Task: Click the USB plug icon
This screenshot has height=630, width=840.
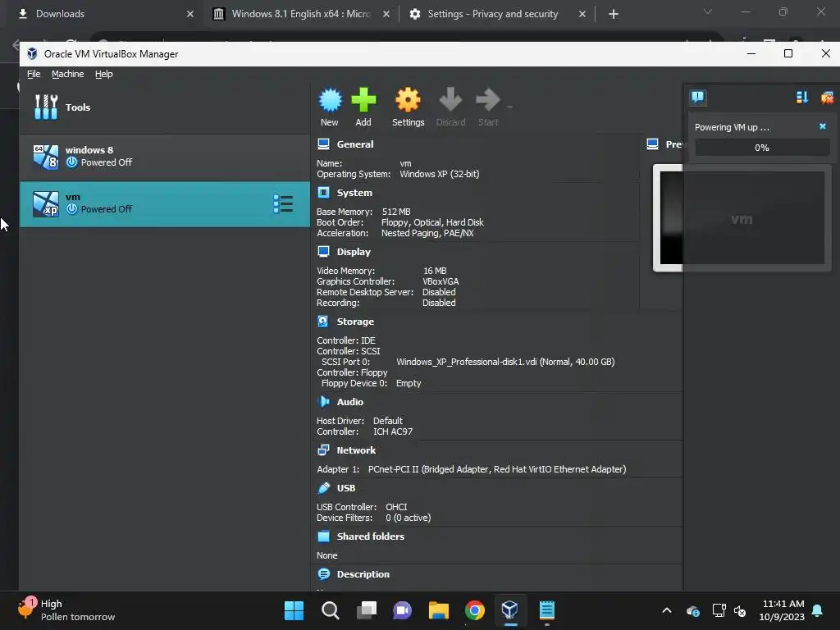Action: 323,487
